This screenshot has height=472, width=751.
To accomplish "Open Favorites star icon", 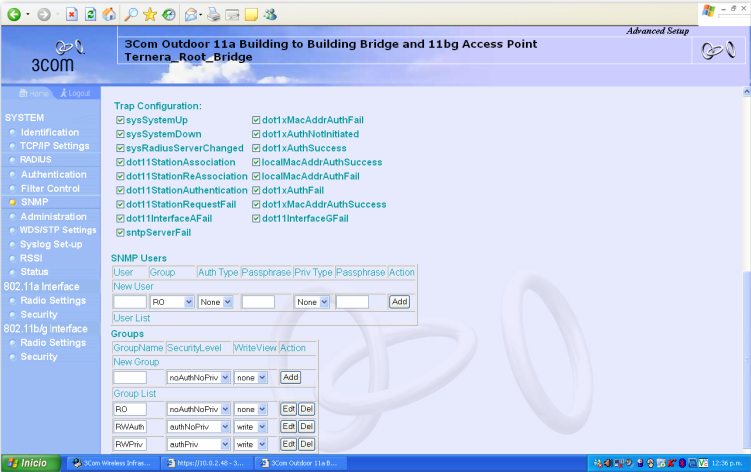I will 150,15.
